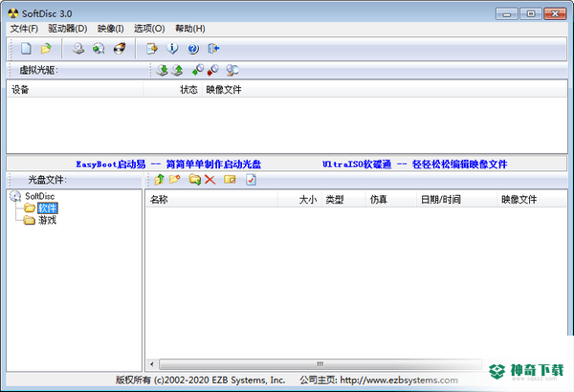
Task: Sort file list by 仿真 column
Action: coord(391,200)
